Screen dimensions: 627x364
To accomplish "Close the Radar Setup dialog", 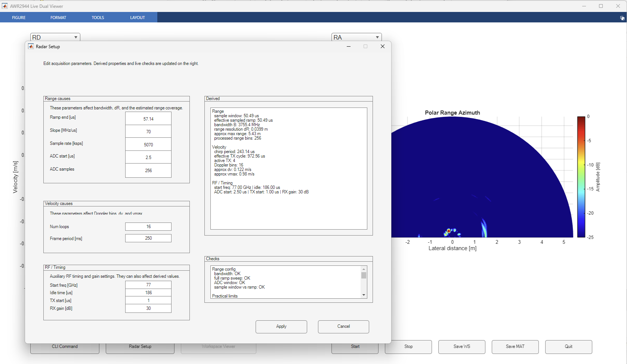I will [383, 46].
